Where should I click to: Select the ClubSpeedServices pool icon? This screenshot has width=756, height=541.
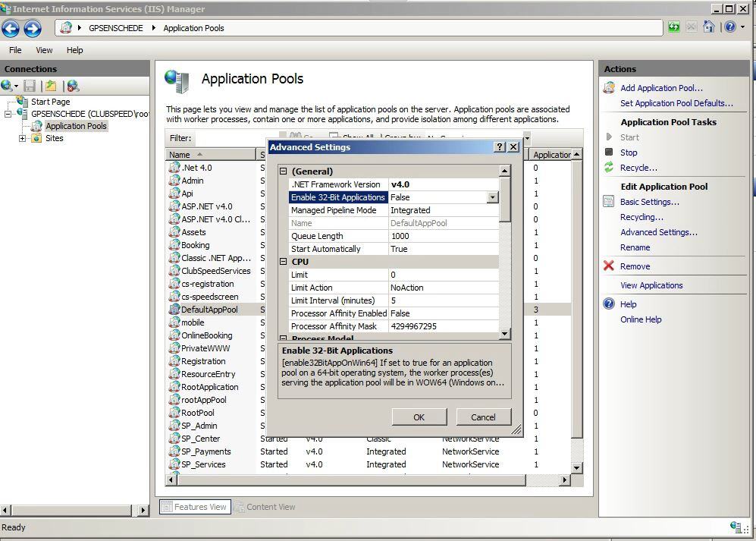[174, 271]
